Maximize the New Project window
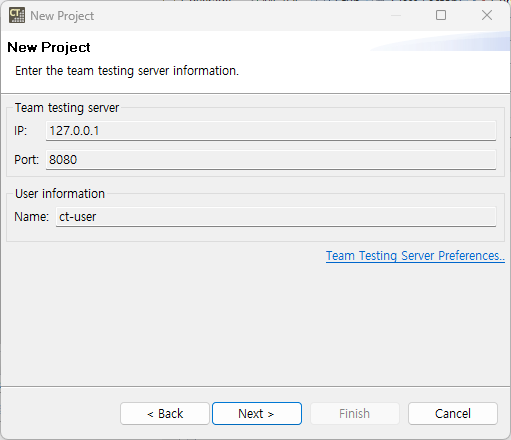This screenshot has width=511, height=440. pos(441,15)
